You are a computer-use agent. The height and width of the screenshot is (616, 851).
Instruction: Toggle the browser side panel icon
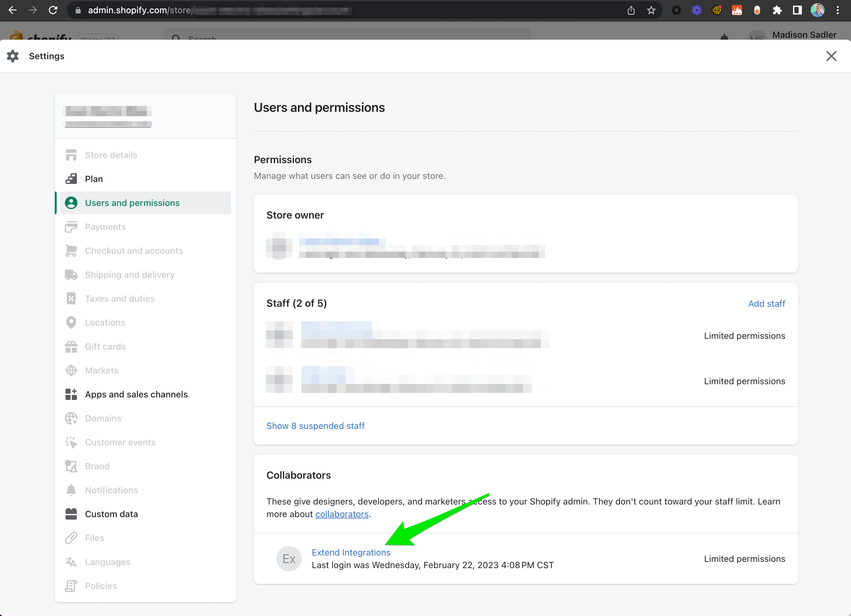tap(797, 10)
